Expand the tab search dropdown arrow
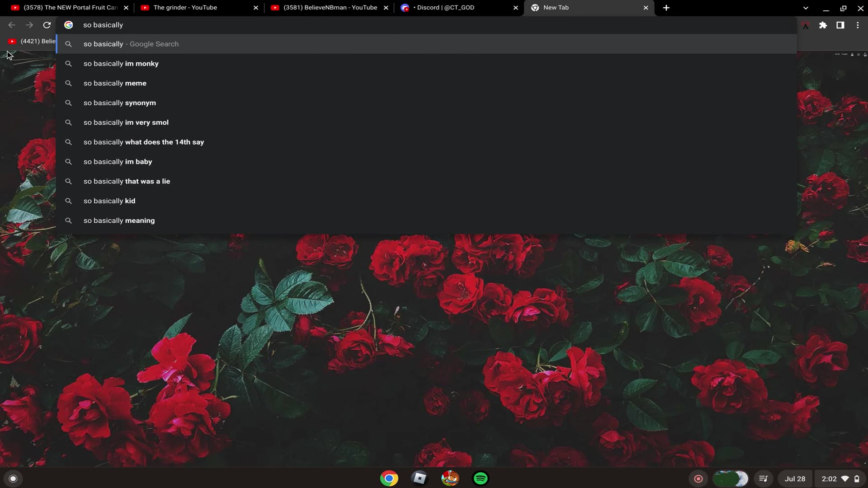This screenshot has height=488, width=868. coord(806,8)
